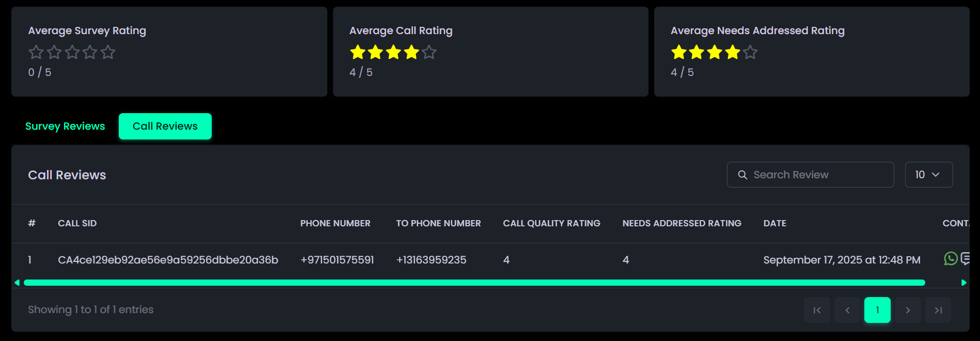Click the Call SID value in row 1

coord(168,260)
